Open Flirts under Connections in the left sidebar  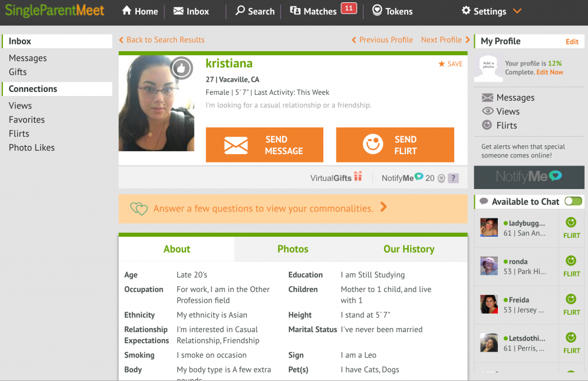[19, 134]
